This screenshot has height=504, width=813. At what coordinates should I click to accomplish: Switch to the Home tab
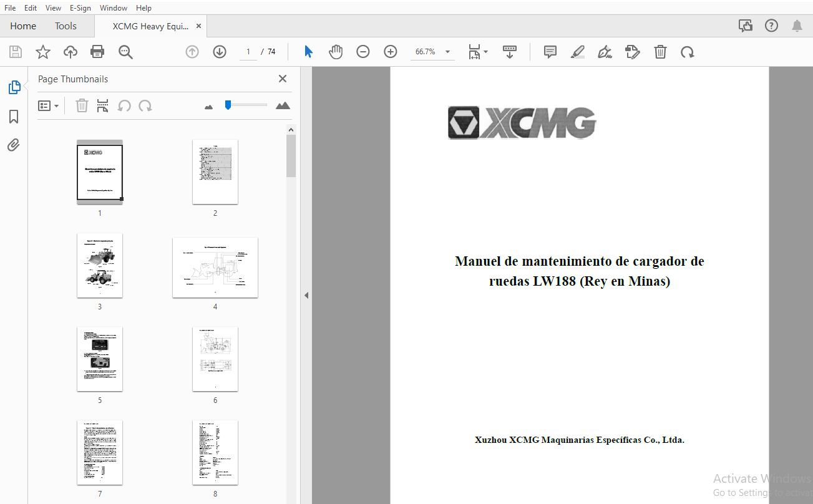tap(23, 26)
